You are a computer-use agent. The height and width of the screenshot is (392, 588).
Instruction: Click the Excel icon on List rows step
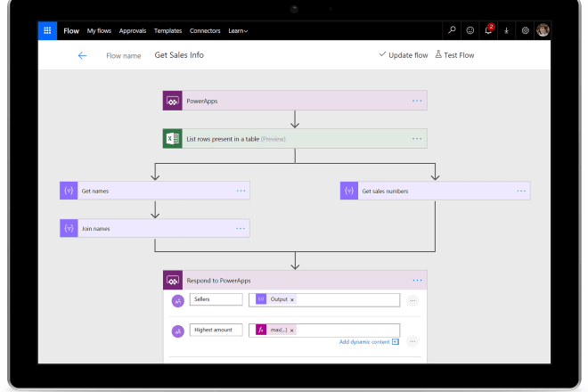[x=173, y=138]
